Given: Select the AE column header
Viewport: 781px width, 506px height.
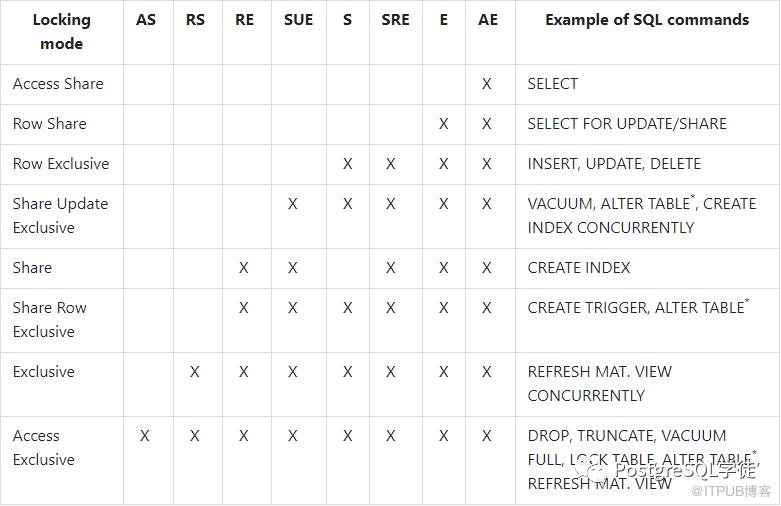Looking at the screenshot, I should point(487,20).
